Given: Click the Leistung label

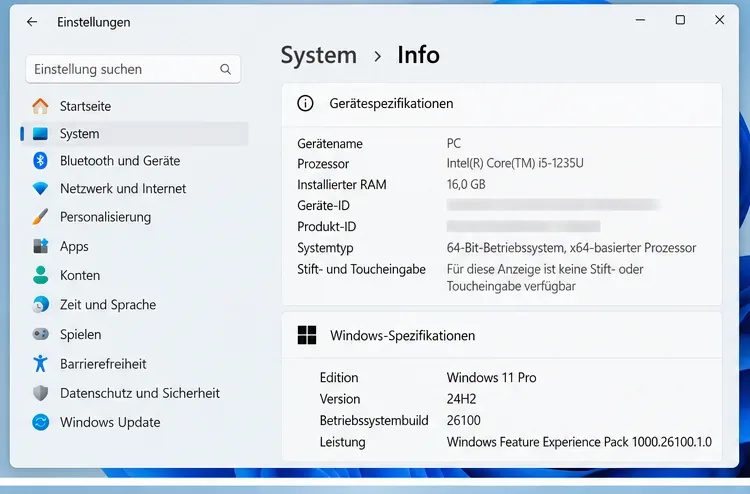Looking at the screenshot, I should coord(342,442).
